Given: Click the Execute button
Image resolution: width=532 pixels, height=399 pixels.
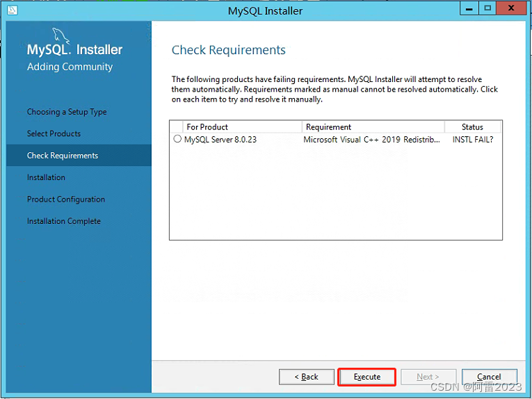Looking at the screenshot, I should click(366, 377).
